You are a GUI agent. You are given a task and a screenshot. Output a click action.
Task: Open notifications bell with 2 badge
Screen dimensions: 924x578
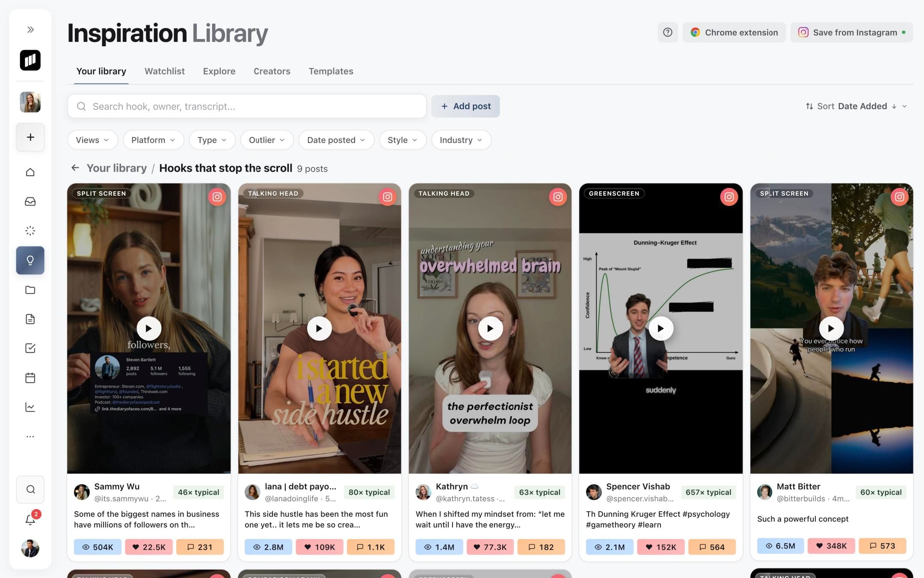[x=31, y=519]
